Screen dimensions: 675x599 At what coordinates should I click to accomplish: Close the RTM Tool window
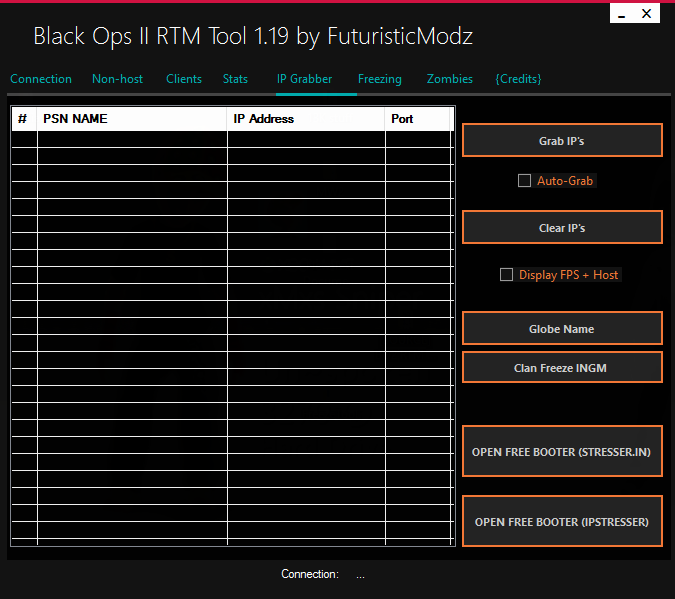(x=647, y=14)
